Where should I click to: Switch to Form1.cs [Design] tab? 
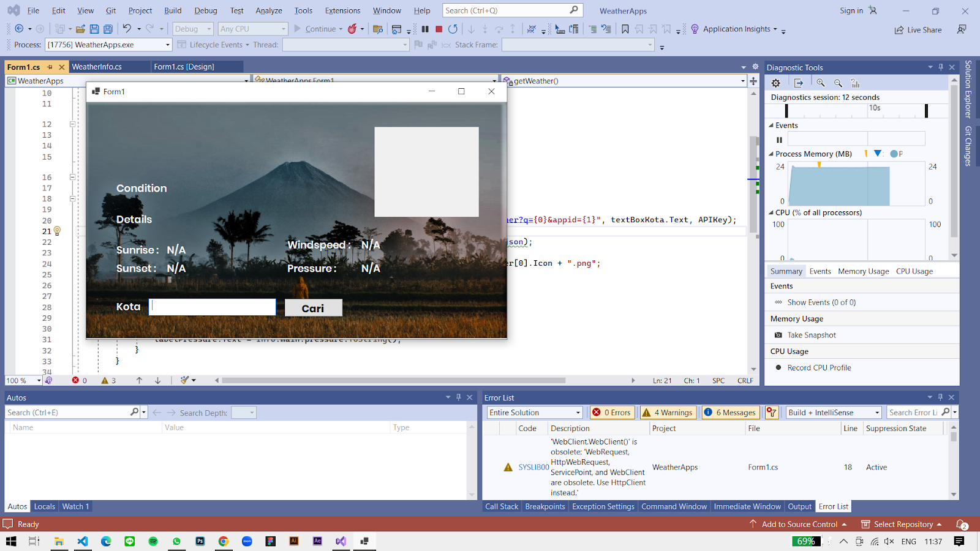pos(184,67)
